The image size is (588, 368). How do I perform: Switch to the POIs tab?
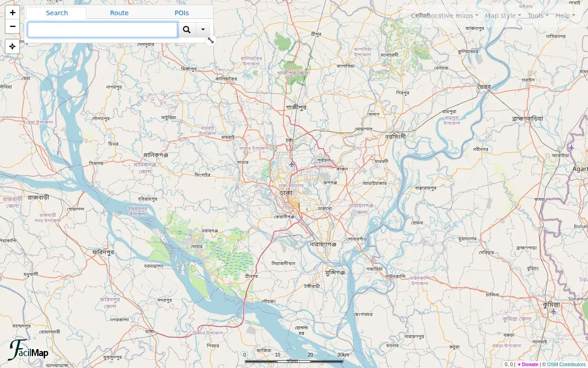(182, 13)
